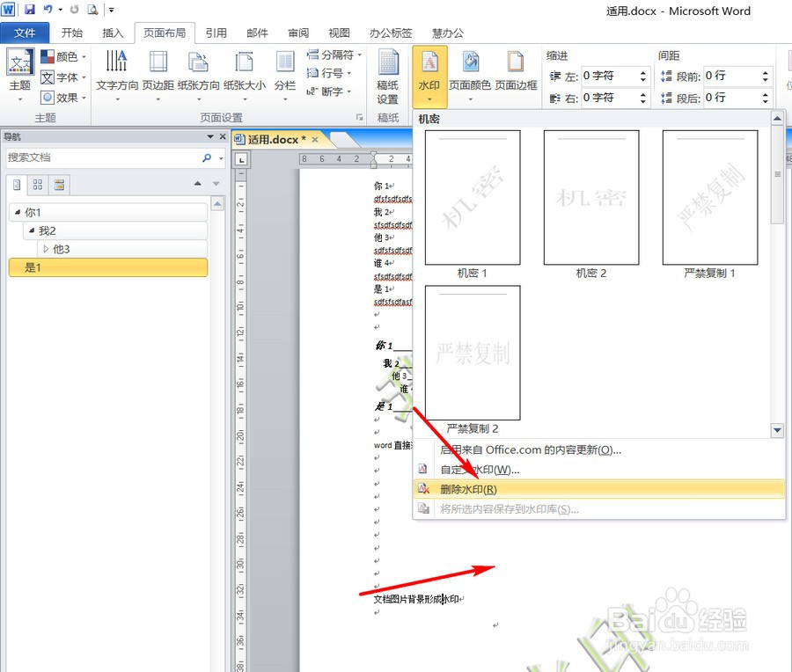Open Hyphenation (断字) menu

pos(329,91)
